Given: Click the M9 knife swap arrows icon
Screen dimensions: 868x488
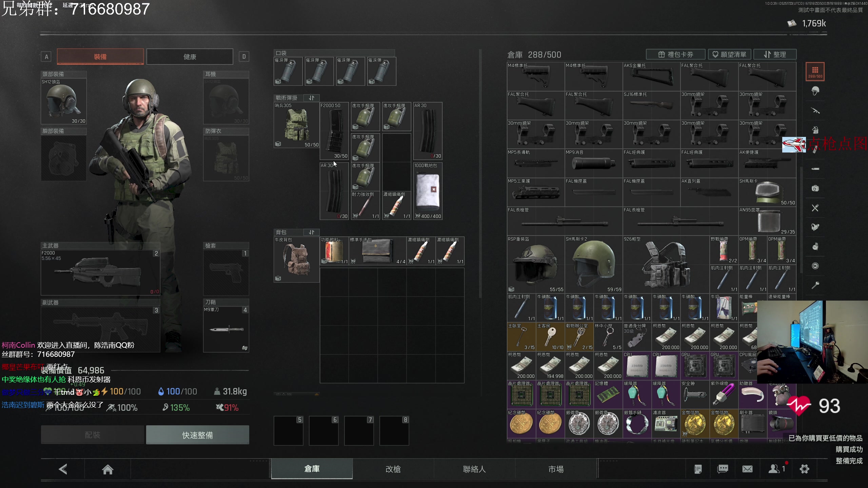Looking at the screenshot, I should (x=244, y=348).
